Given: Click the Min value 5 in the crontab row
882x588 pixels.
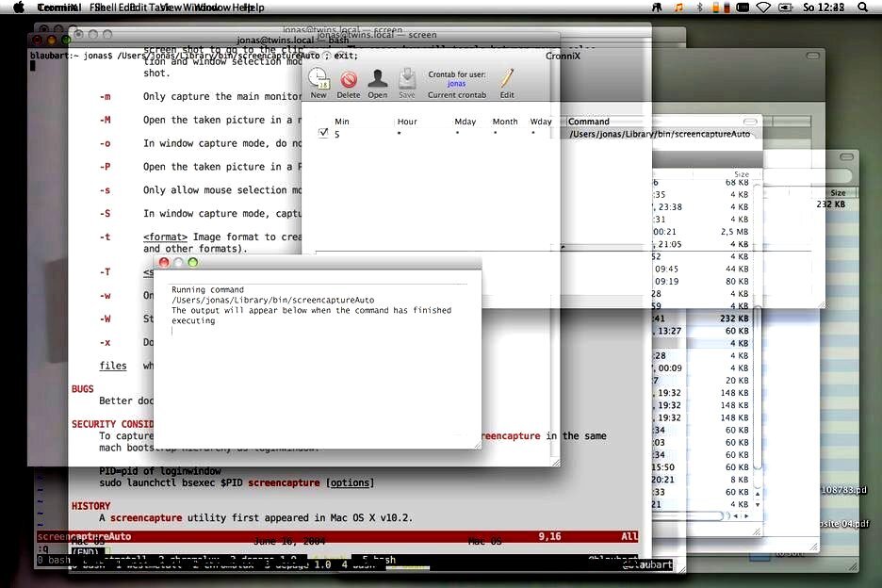Looking at the screenshot, I should tap(337, 135).
